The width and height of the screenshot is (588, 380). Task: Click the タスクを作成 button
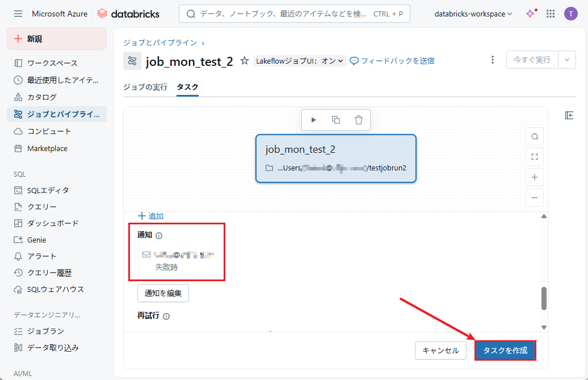coord(505,350)
